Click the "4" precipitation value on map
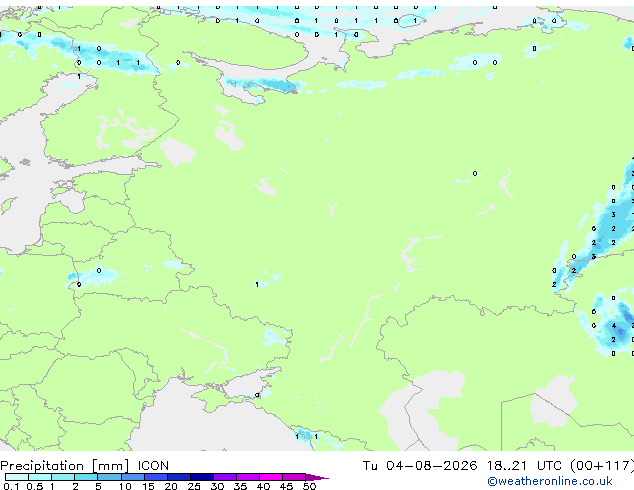The height and width of the screenshot is (490, 634). (614, 325)
